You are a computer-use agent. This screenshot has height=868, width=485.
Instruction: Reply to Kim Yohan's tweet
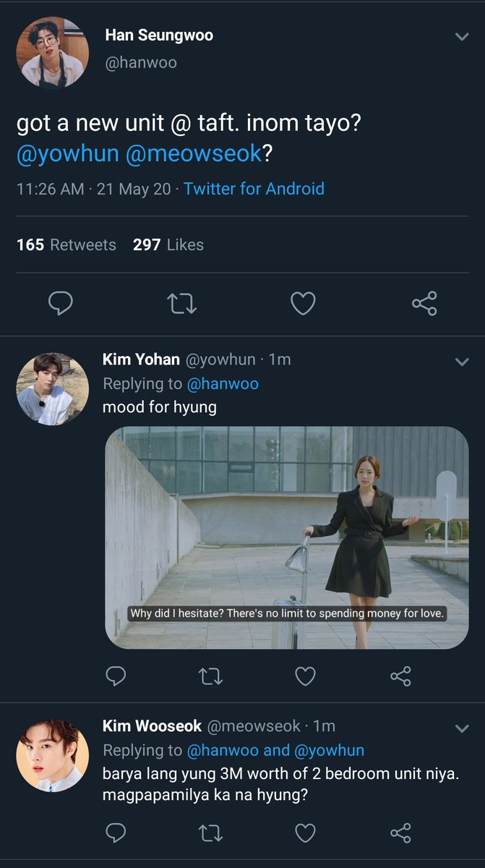pos(116,676)
